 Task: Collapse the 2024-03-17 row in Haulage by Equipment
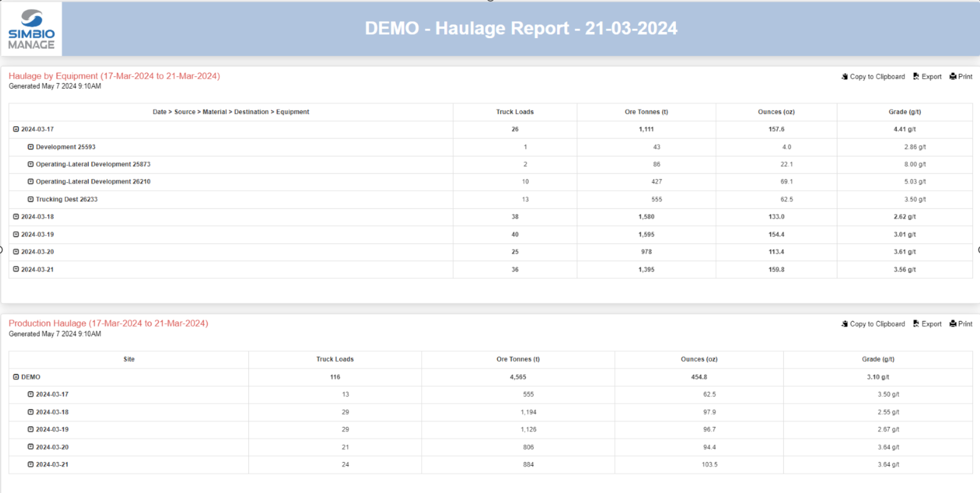coord(16,129)
